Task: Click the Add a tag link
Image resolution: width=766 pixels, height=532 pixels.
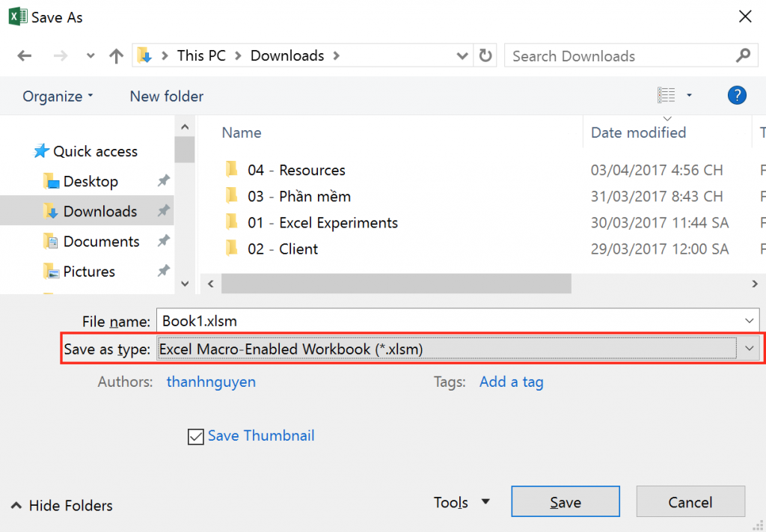Action: coord(511,382)
